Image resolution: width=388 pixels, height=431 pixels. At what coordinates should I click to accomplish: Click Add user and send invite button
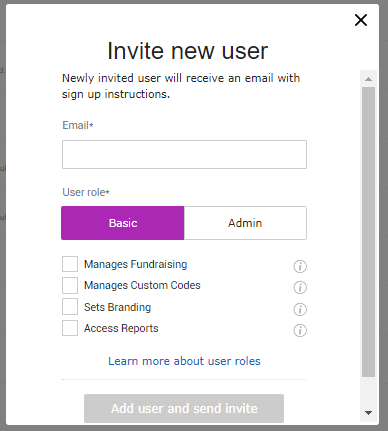click(x=184, y=408)
